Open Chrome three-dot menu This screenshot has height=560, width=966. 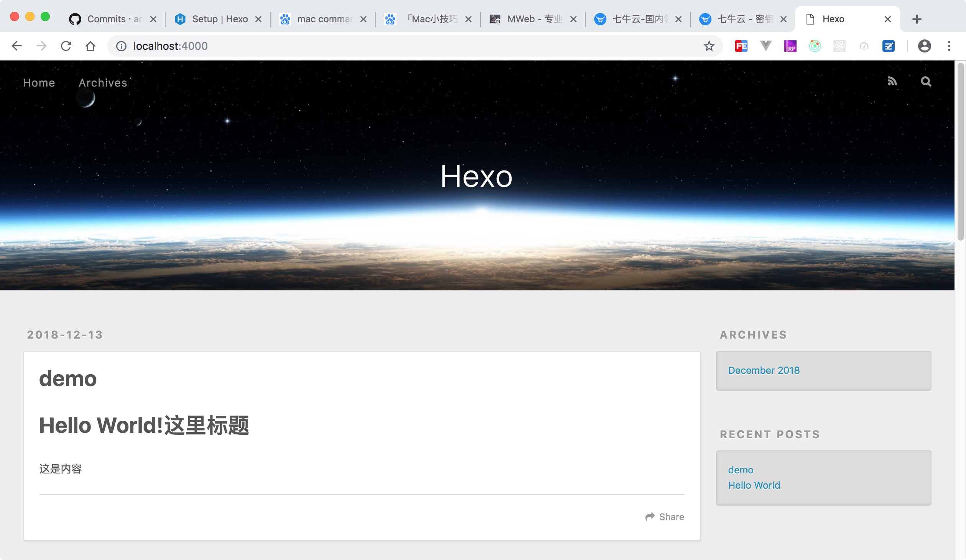(949, 46)
